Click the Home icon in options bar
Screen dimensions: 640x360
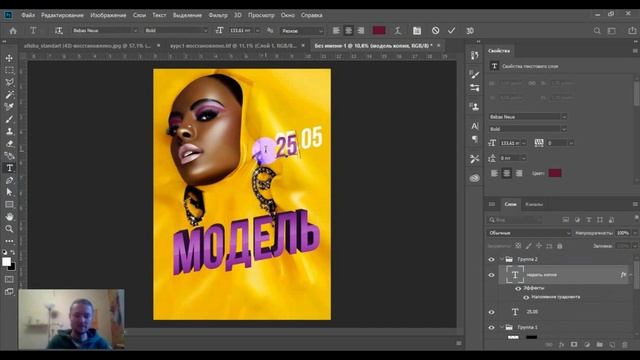pos(13,31)
